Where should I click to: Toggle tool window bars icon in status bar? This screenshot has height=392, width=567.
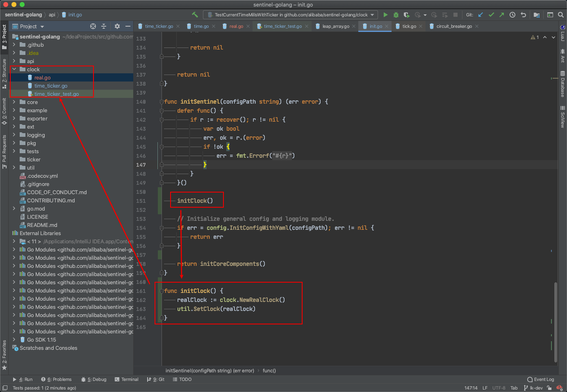(x=5, y=387)
